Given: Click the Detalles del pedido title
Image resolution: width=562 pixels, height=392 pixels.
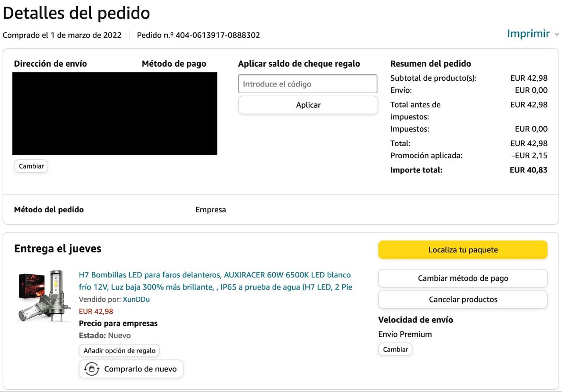Looking at the screenshot, I should (x=76, y=13).
